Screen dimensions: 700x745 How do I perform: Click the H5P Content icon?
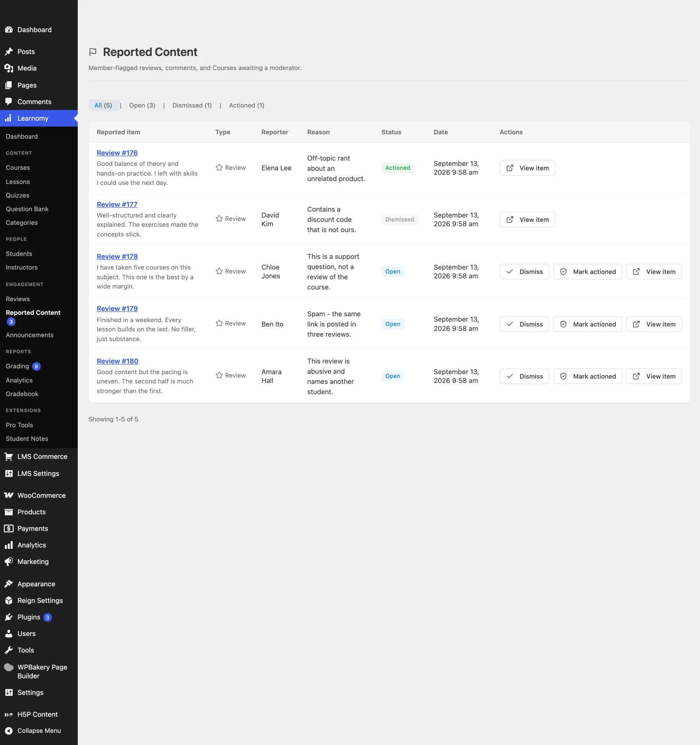point(9,715)
